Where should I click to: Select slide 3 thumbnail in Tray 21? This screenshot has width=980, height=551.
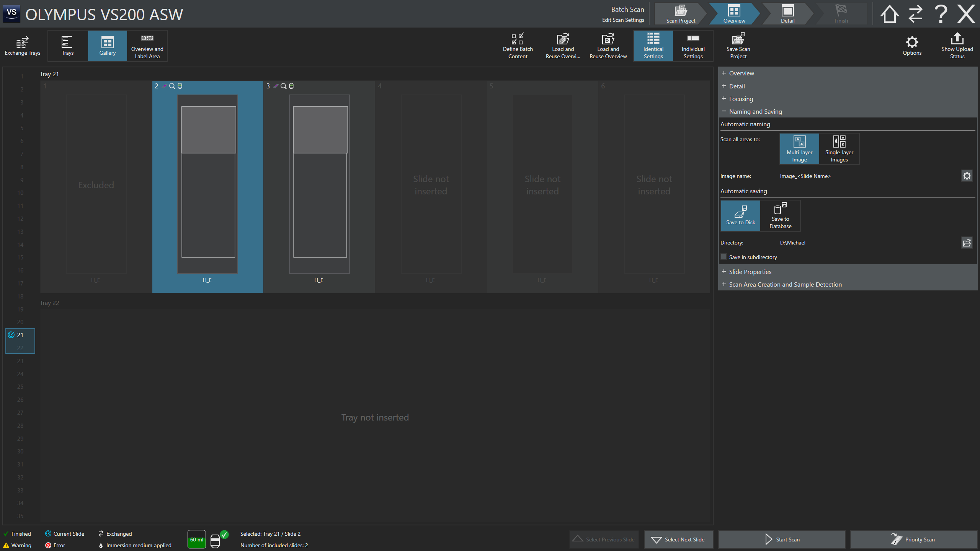tap(319, 184)
